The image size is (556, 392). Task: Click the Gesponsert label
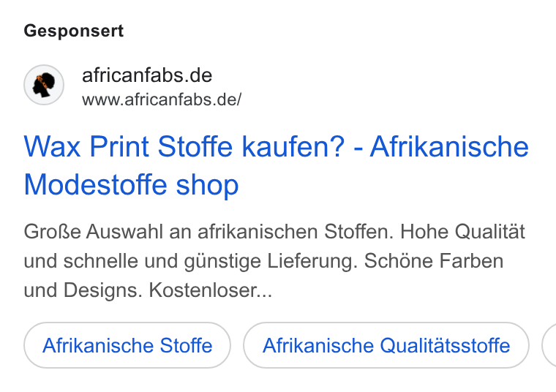pos(74,31)
